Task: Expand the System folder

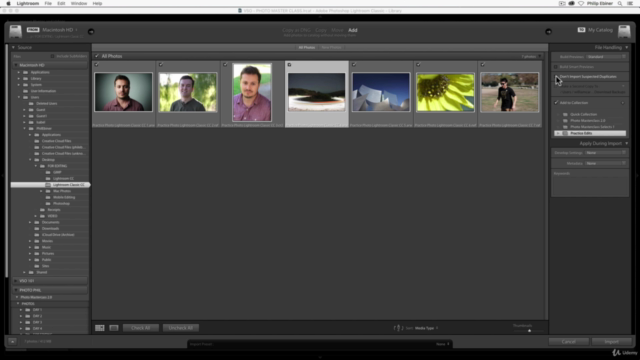Action: [19, 84]
